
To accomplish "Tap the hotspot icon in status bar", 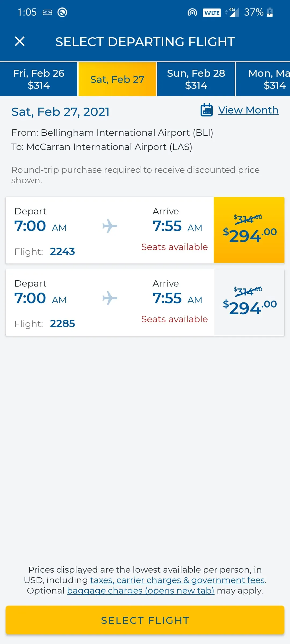I will [192, 12].
